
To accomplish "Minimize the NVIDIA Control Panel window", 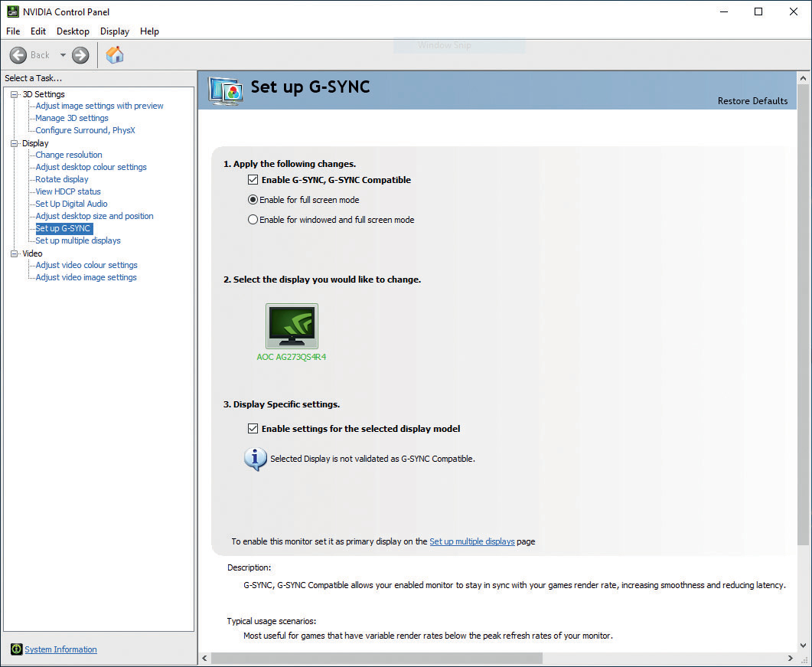I will 724,11.
